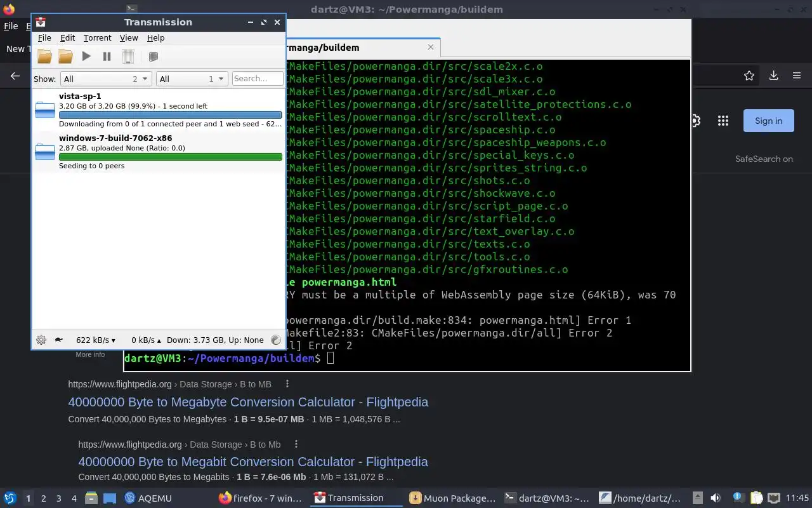Screen dimensions: 812x508
Task: Click the windows-7-build-7062-x86 green progress bar
Action: click(x=171, y=157)
